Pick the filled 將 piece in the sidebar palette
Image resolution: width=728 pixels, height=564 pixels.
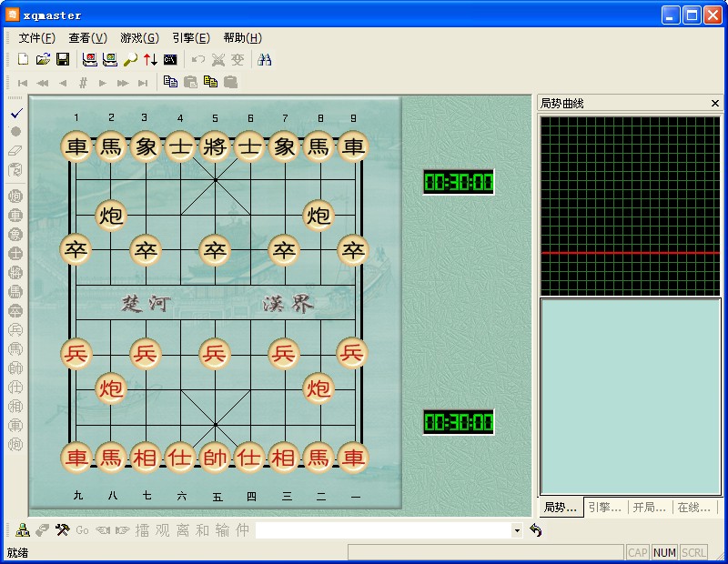tap(15, 273)
